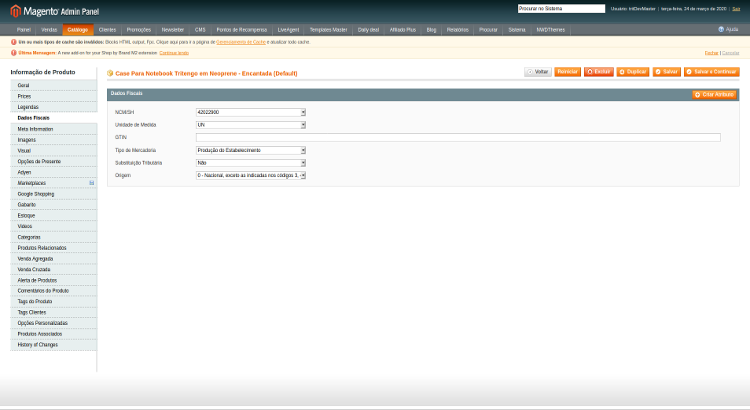750x410 pixels.
Task: Click the Voltar button
Action: tap(538, 72)
